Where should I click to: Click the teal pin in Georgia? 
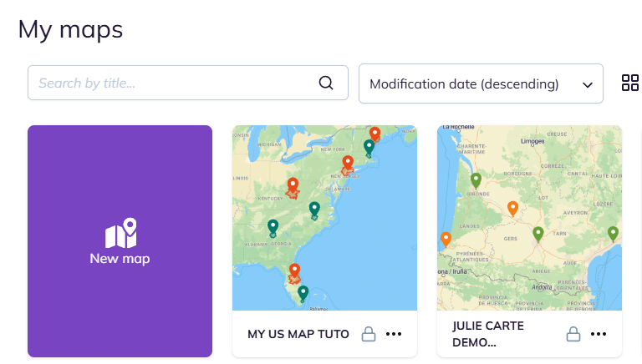pos(273,226)
